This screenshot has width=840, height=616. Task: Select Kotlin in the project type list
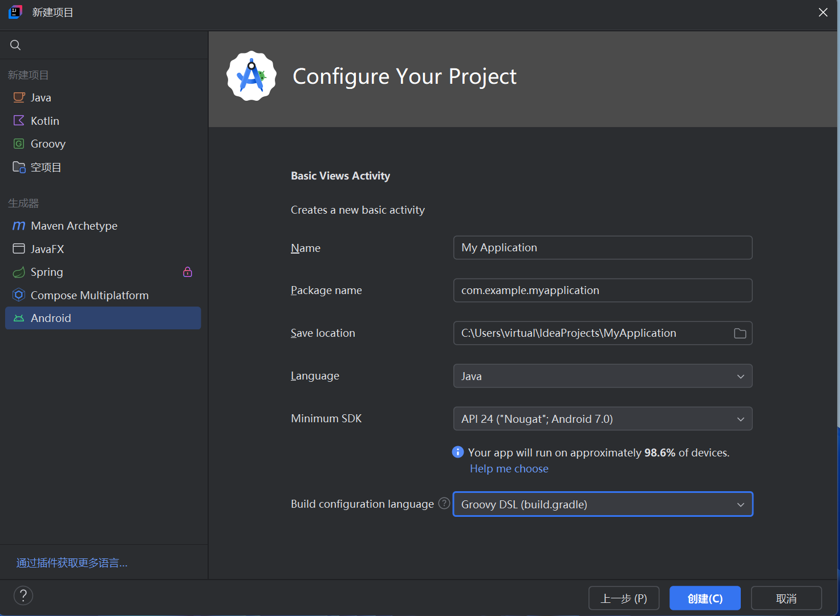(45, 121)
